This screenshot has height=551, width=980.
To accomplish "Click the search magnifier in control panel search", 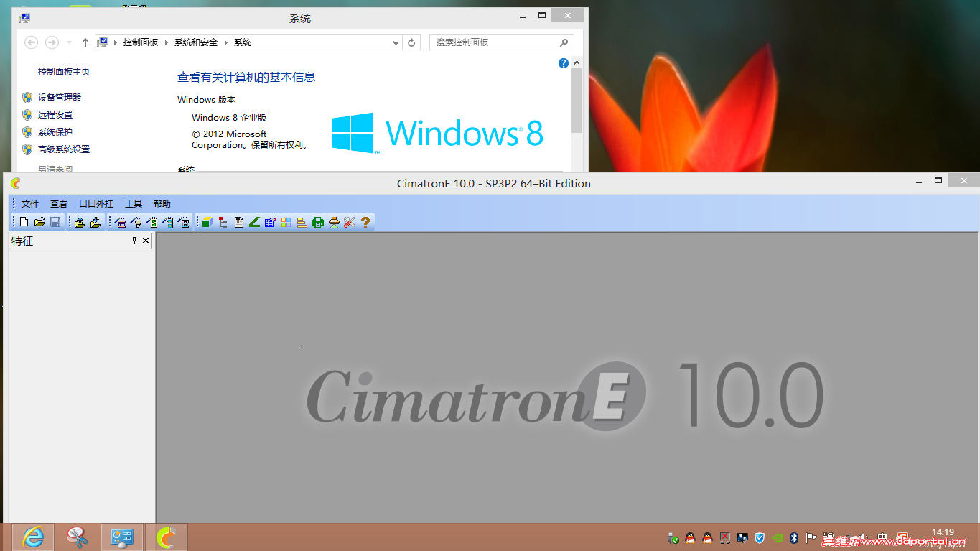I will click(x=564, y=42).
